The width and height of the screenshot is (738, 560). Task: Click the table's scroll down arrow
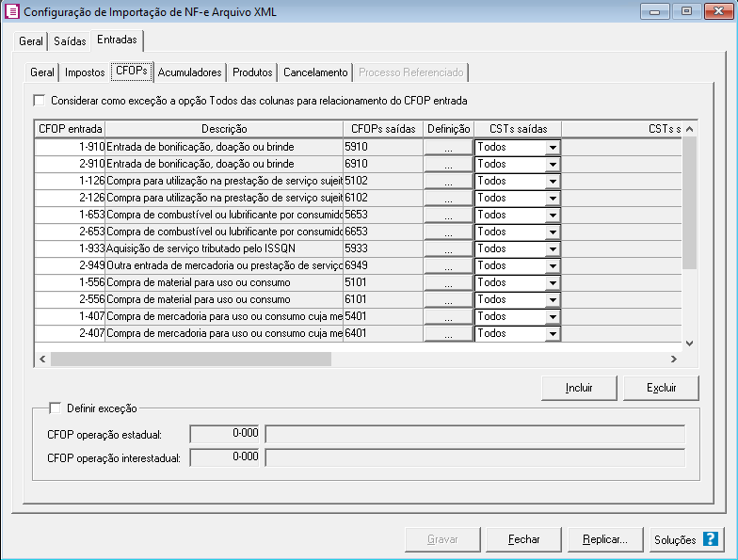click(689, 344)
